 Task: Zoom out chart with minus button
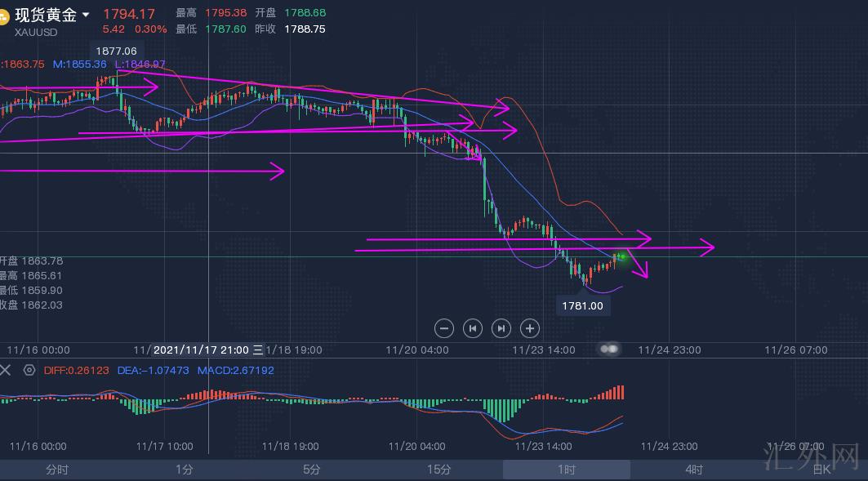444,328
